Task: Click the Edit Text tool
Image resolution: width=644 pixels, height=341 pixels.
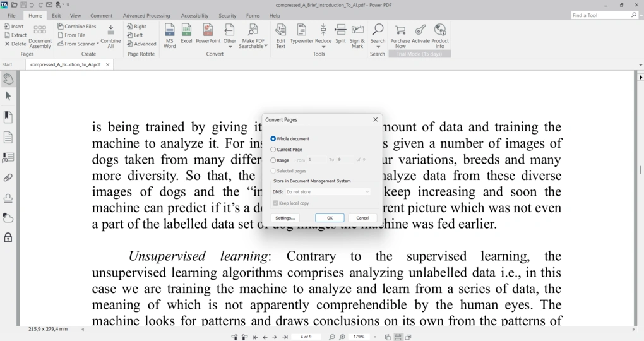Action: (280, 36)
